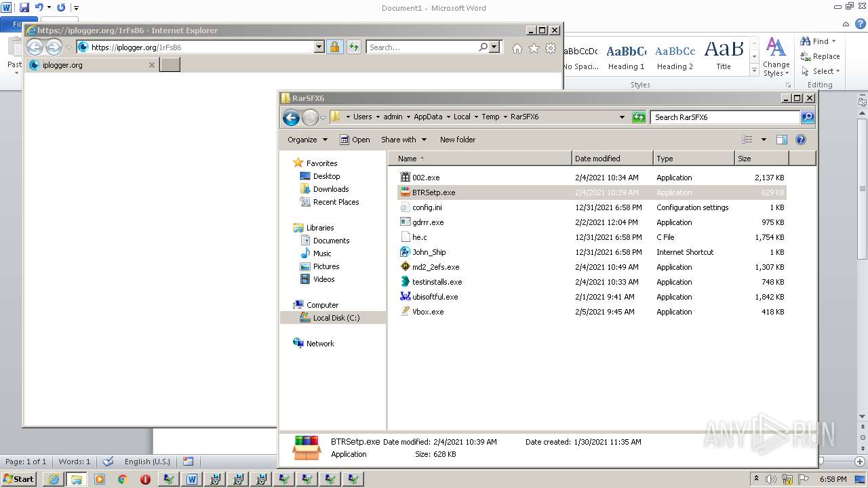This screenshot has height=488, width=868.
Task: Open Music library
Action: (322, 253)
